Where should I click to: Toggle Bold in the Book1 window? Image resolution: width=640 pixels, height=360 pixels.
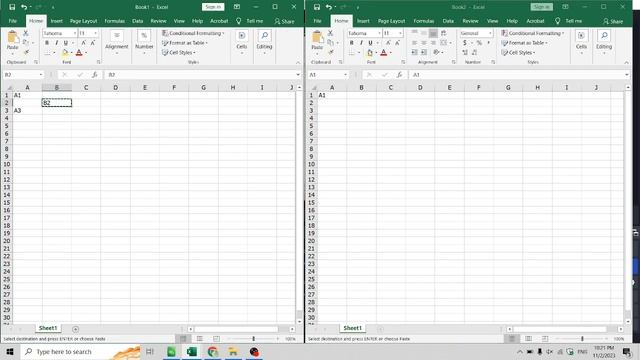click(x=47, y=43)
